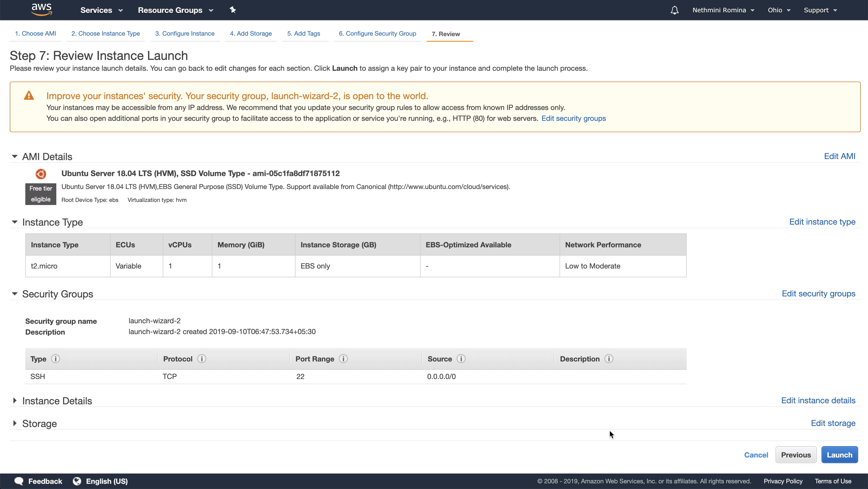Click the Cancel link

[756, 455]
